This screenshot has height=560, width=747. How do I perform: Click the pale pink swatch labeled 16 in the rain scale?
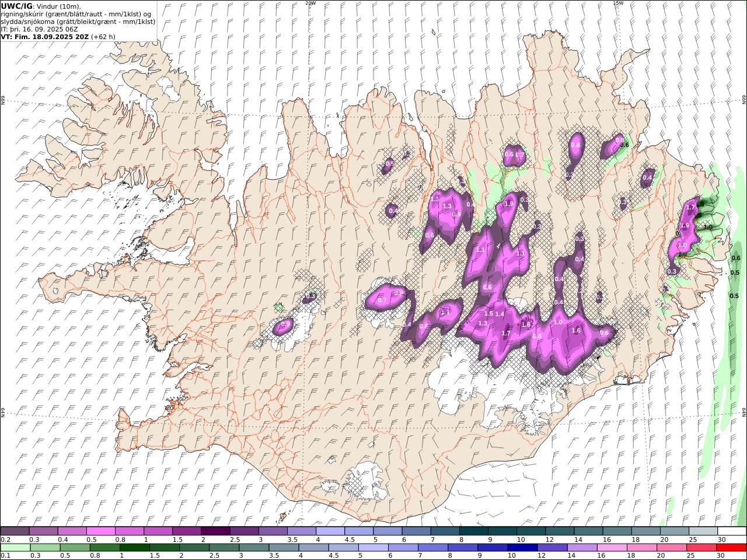tap(612, 548)
